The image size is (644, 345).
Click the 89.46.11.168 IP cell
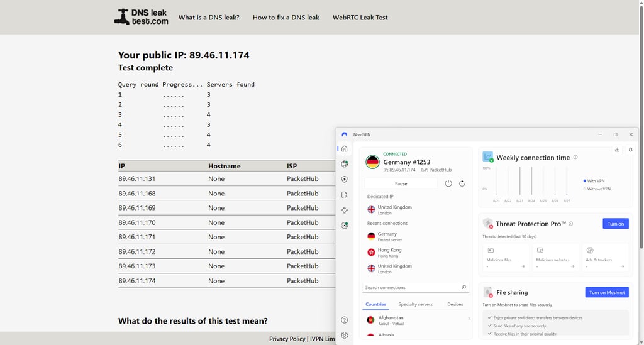coord(136,193)
